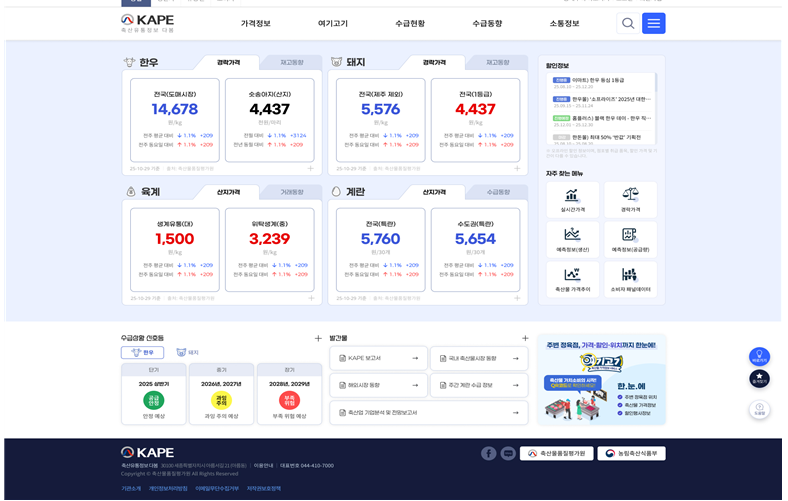Click the yellow 과잉주의 signal circle
This screenshot has height=501, width=788.
pos(222,400)
